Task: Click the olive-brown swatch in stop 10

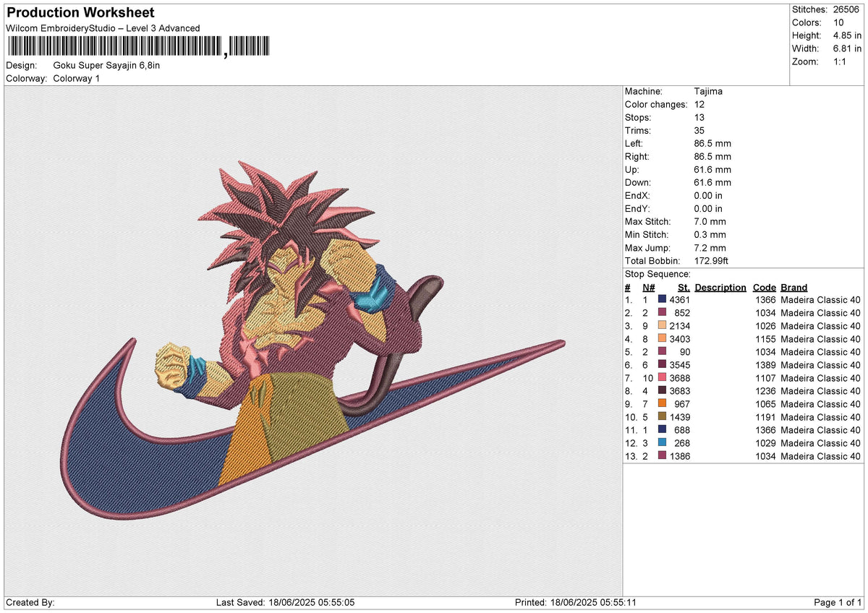Action: point(662,417)
